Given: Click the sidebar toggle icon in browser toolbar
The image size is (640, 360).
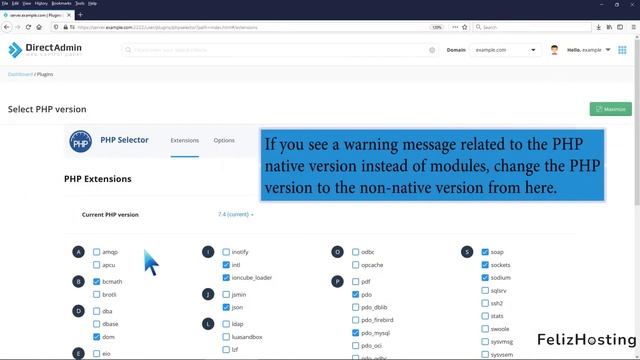Looking at the screenshot, I should pos(620,27).
